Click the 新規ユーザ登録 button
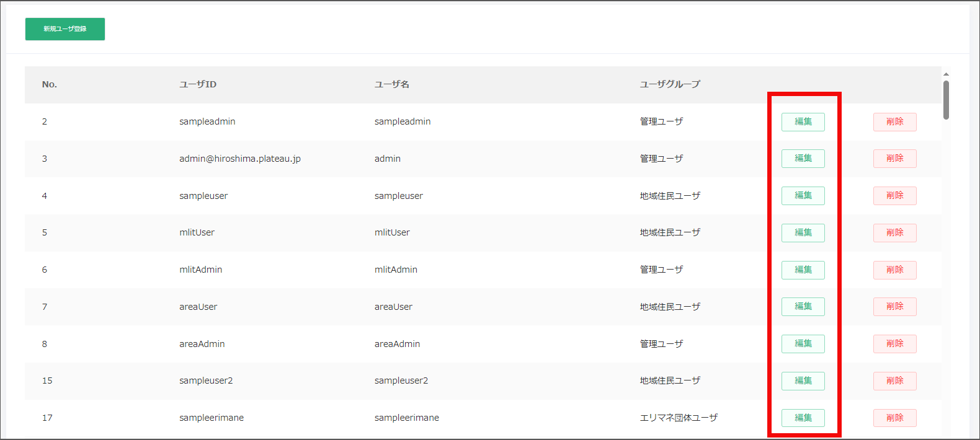 65,29
